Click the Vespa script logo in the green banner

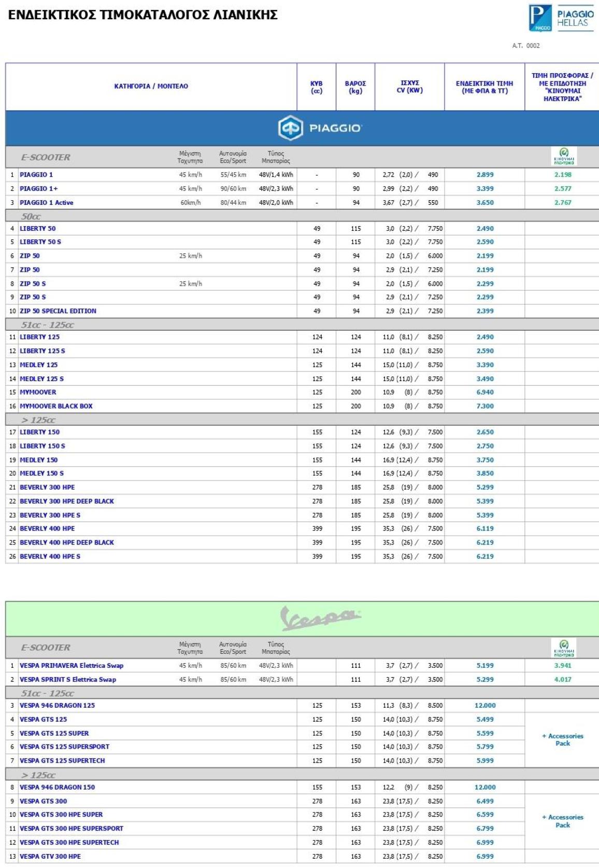click(320, 618)
